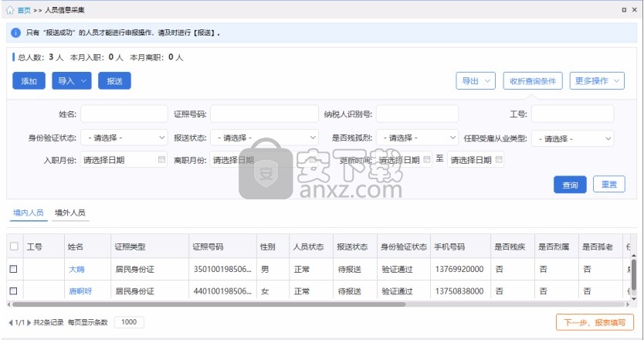The width and height of the screenshot is (644, 340).
Task: Expand the 是否残孤烈 select box
Action: tap(417, 138)
